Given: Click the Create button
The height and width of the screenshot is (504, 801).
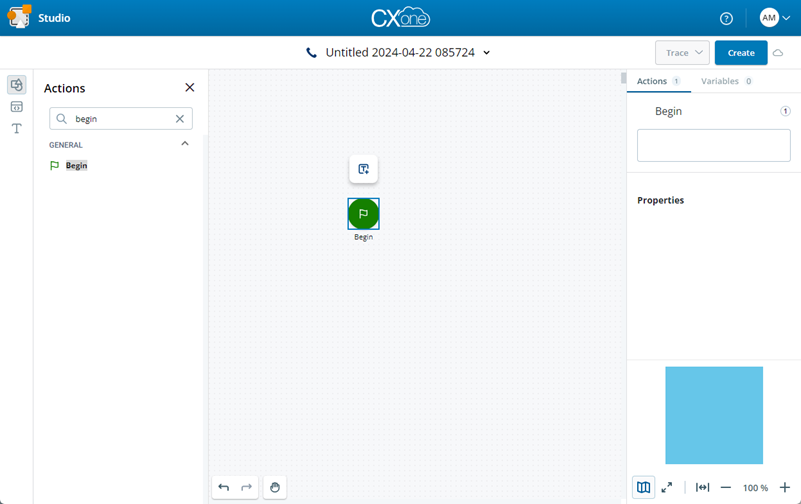Looking at the screenshot, I should (x=740, y=53).
